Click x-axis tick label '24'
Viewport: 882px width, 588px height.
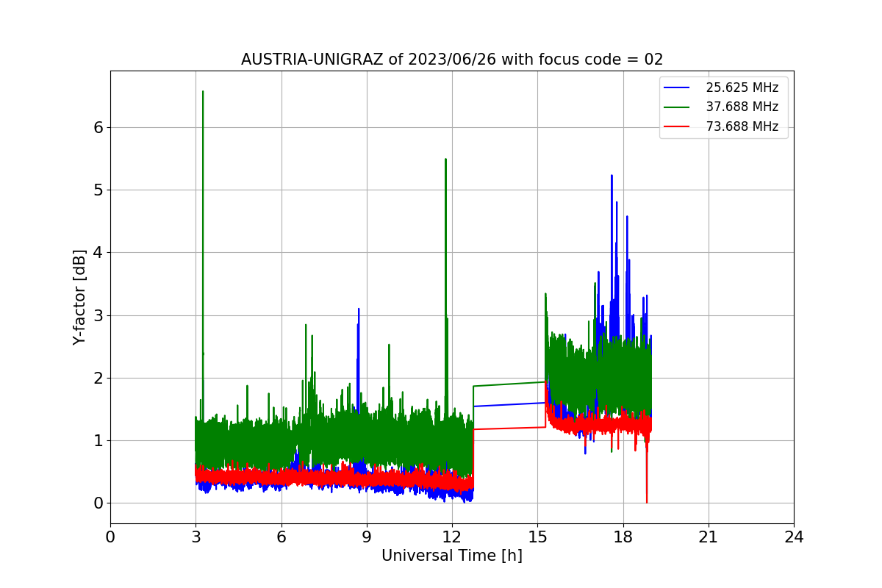point(794,537)
